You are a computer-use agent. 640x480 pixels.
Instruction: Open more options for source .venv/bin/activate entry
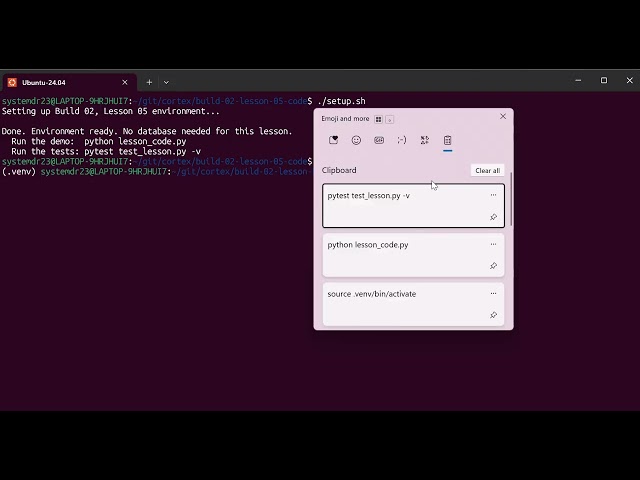coord(493,293)
